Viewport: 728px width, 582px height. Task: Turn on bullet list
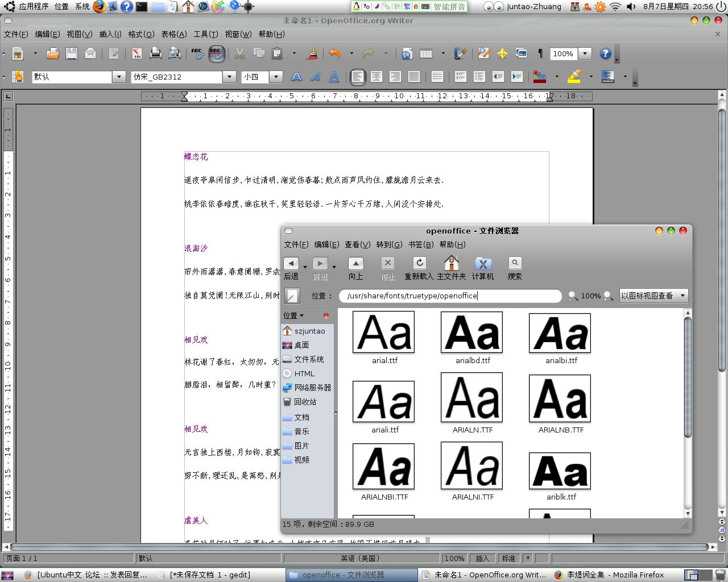click(x=479, y=77)
